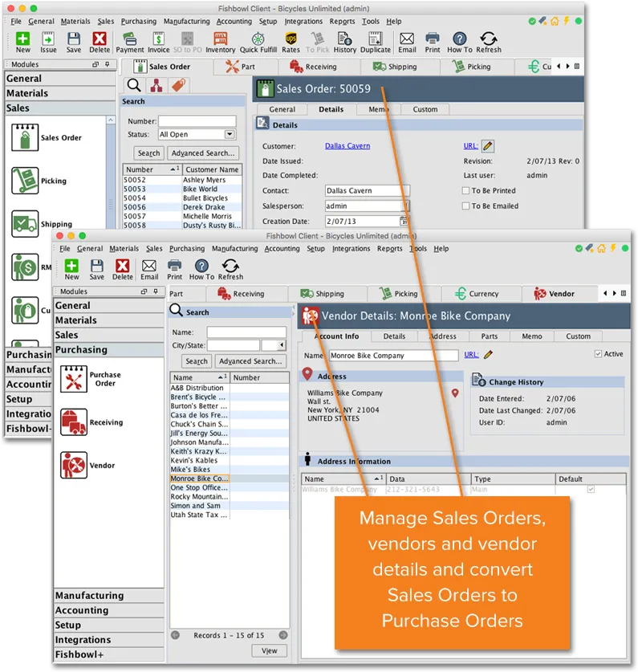
Task: Enable the To Be Emailed checkbox
Action: pyautogui.click(x=465, y=206)
